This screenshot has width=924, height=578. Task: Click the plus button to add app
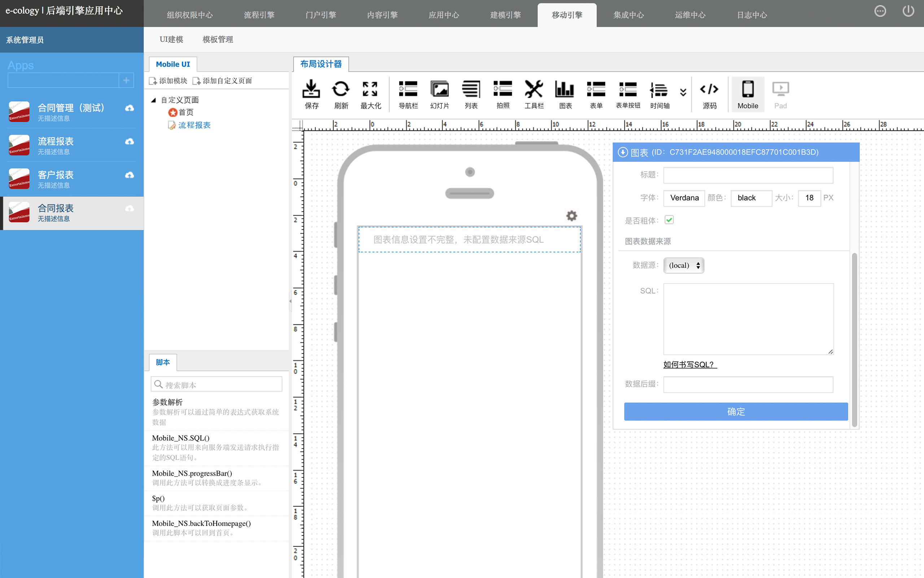[x=126, y=80]
